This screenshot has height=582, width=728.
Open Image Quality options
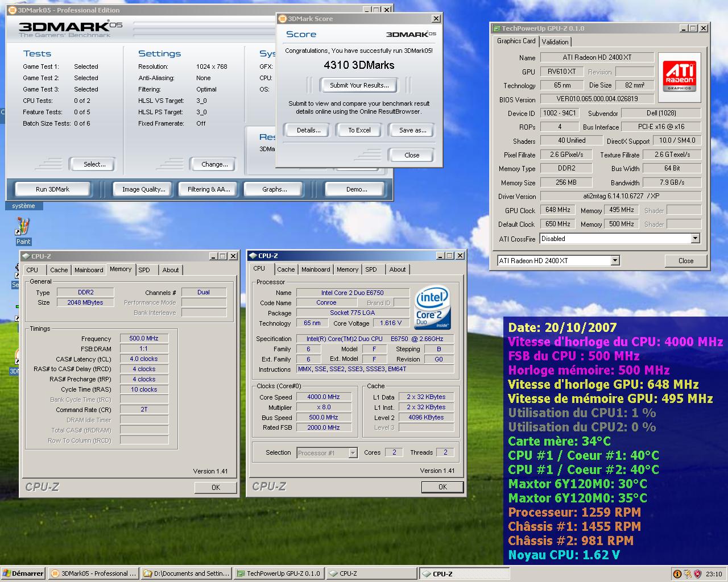tap(144, 189)
